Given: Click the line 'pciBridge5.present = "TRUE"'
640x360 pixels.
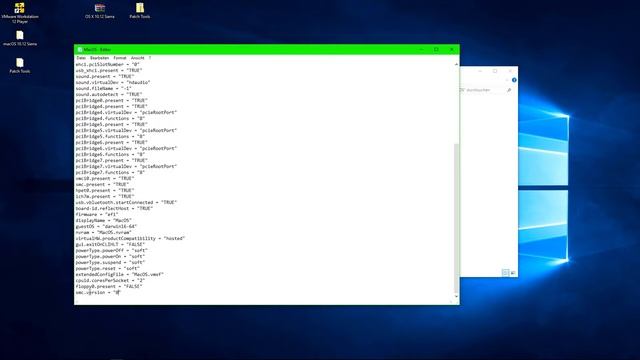Looking at the screenshot, I should pyautogui.click(x=112, y=124).
